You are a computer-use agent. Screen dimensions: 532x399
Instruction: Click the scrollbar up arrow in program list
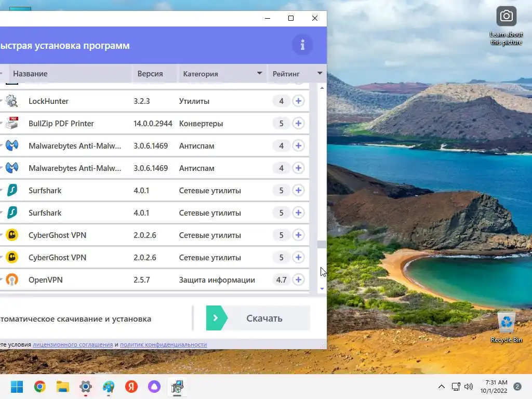pyautogui.click(x=322, y=88)
